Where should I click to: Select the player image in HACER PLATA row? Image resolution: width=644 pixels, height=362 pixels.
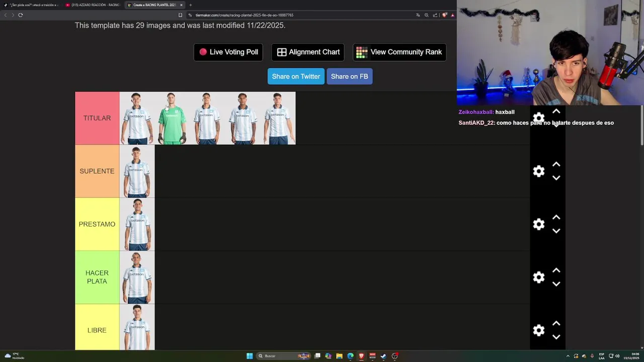[137, 277]
